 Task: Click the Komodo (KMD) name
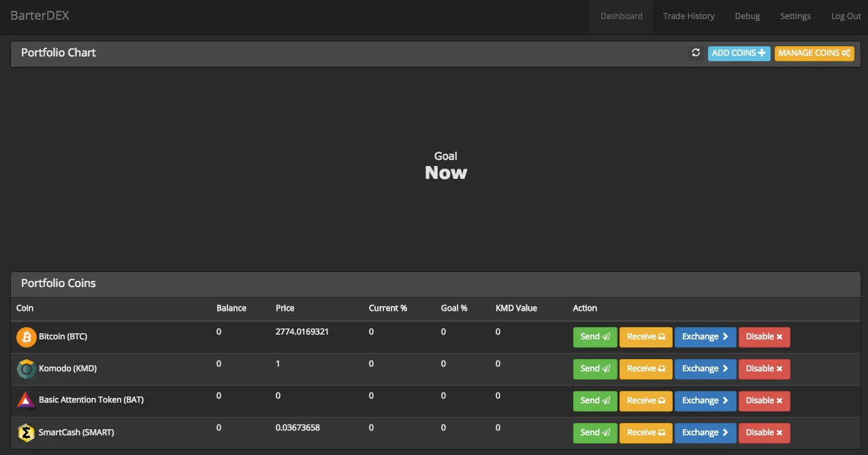click(x=67, y=369)
